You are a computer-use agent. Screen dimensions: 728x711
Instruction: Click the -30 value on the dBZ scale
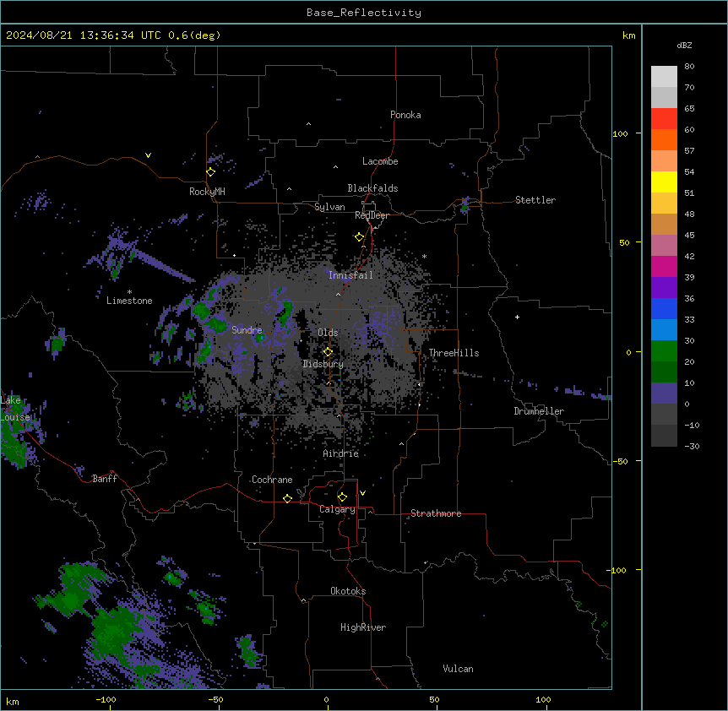(x=692, y=446)
